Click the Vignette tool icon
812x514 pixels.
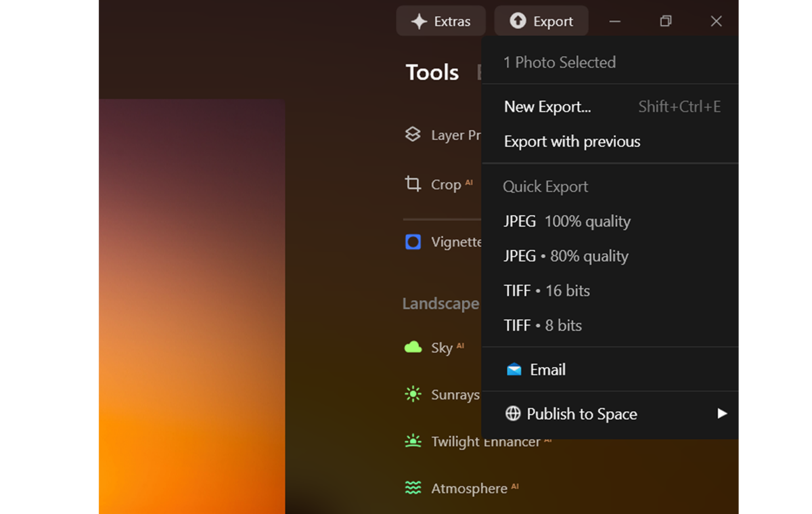pos(413,242)
